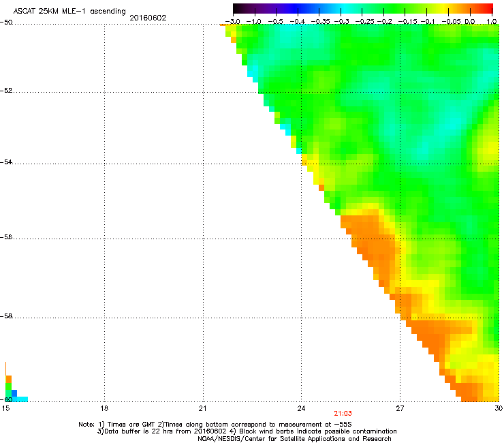This screenshot has width=504, height=443.
Task: Click the title "ASCAT 25KM MLE-1 ascending"
Action: (69, 11)
